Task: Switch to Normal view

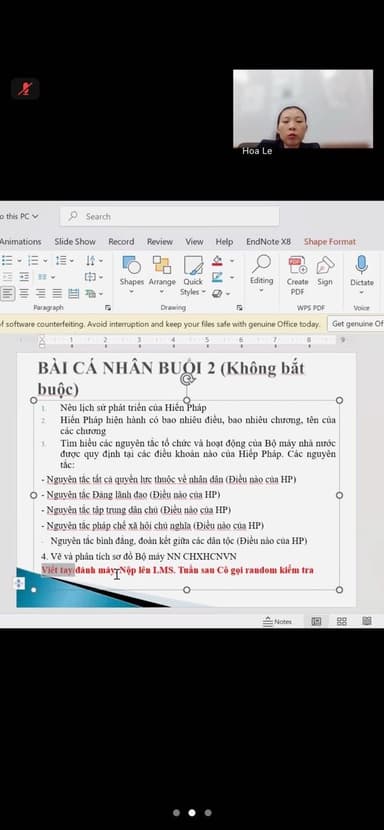Action: (x=317, y=621)
